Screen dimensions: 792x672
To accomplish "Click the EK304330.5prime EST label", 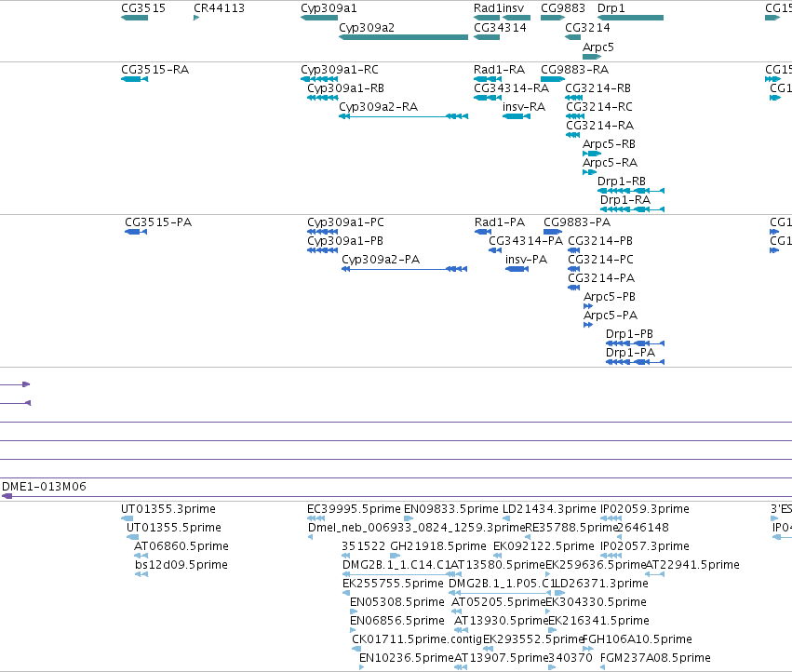I will [x=597, y=602].
